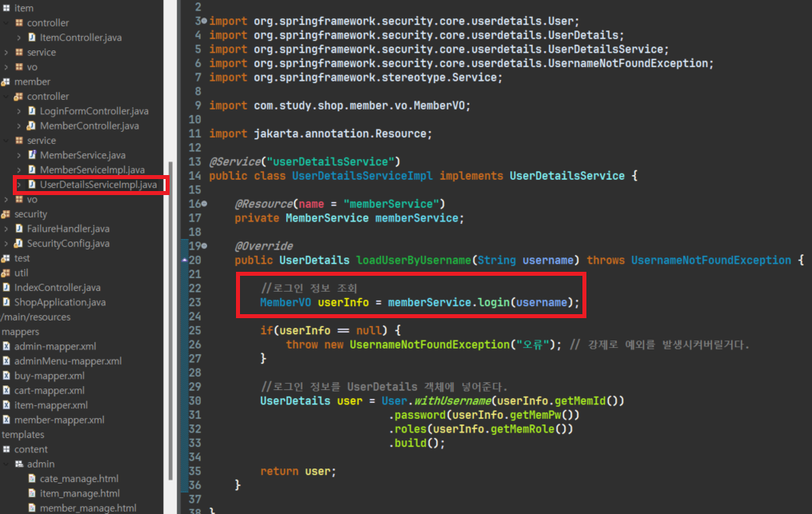Click the loadUserByUsername method name
This screenshot has height=514, width=812.
[x=414, y=261]
